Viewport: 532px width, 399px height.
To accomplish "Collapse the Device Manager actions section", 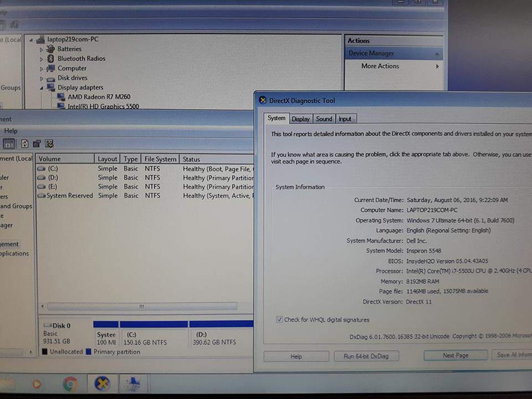I will pyautogui.click(x=437, y=54).
